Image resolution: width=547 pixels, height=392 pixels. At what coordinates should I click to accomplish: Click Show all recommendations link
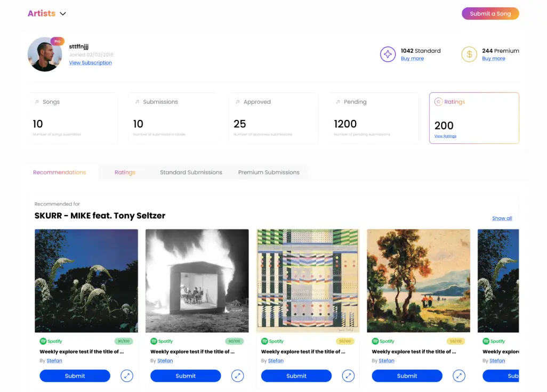point(502,218)
